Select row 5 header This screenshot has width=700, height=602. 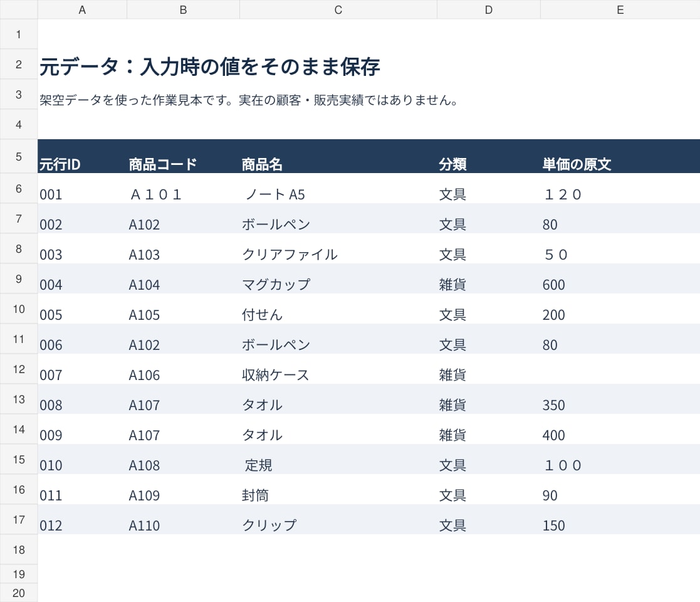[x=19, y=156]
